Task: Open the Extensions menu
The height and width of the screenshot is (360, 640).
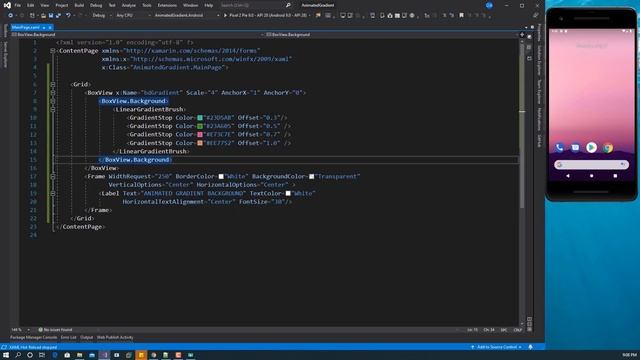Action: click(167, 5)
